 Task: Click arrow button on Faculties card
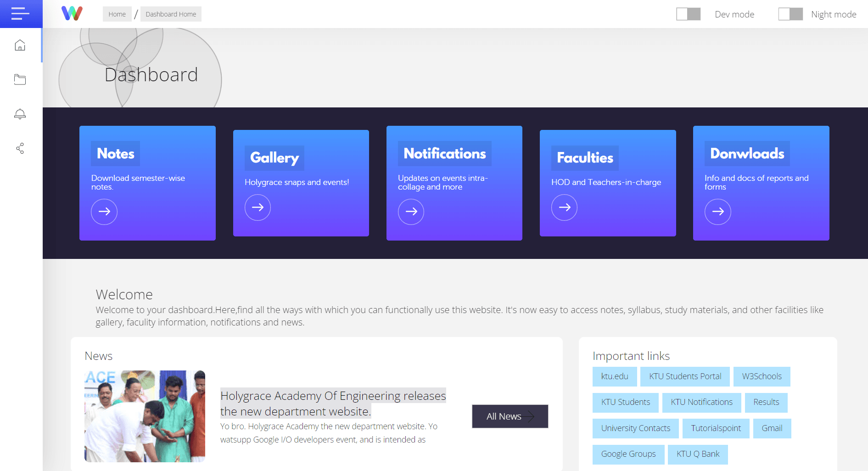pos(564,207)
